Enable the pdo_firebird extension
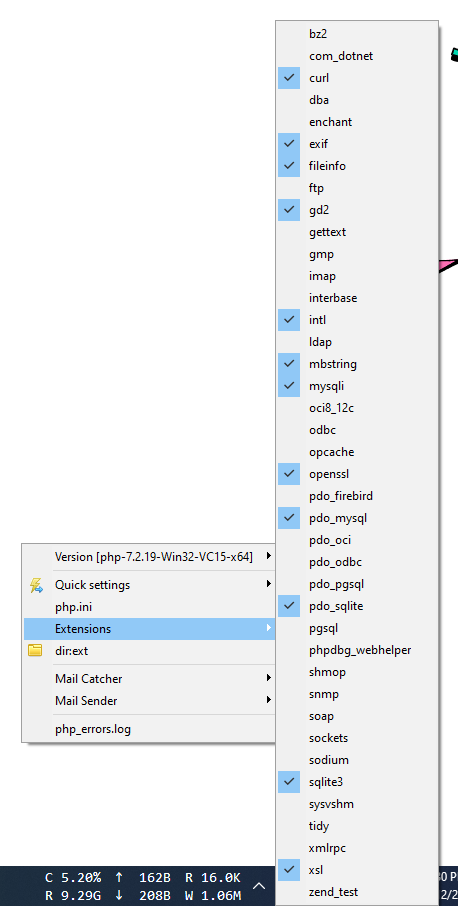 pyautogui.click(x=357, y=496)
